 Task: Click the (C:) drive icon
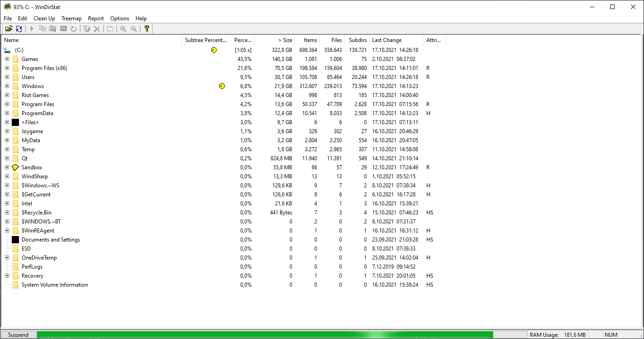tap(7, 50)
